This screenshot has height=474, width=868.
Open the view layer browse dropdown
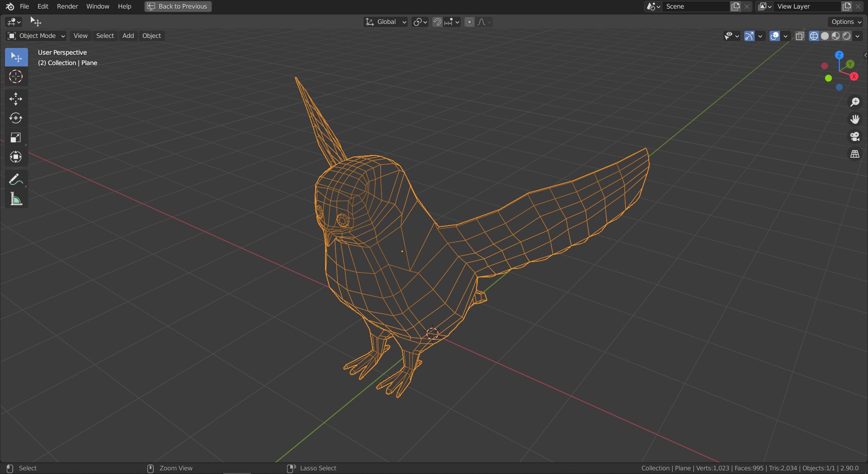(764, 6)
